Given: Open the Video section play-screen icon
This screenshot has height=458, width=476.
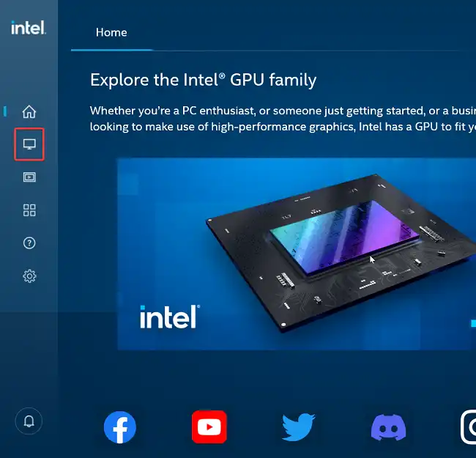Looking at the screenshot, I should click(29, 177).
